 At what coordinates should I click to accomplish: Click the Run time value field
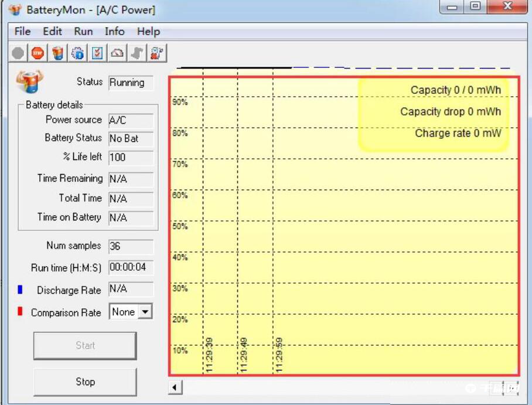(131, 268)
